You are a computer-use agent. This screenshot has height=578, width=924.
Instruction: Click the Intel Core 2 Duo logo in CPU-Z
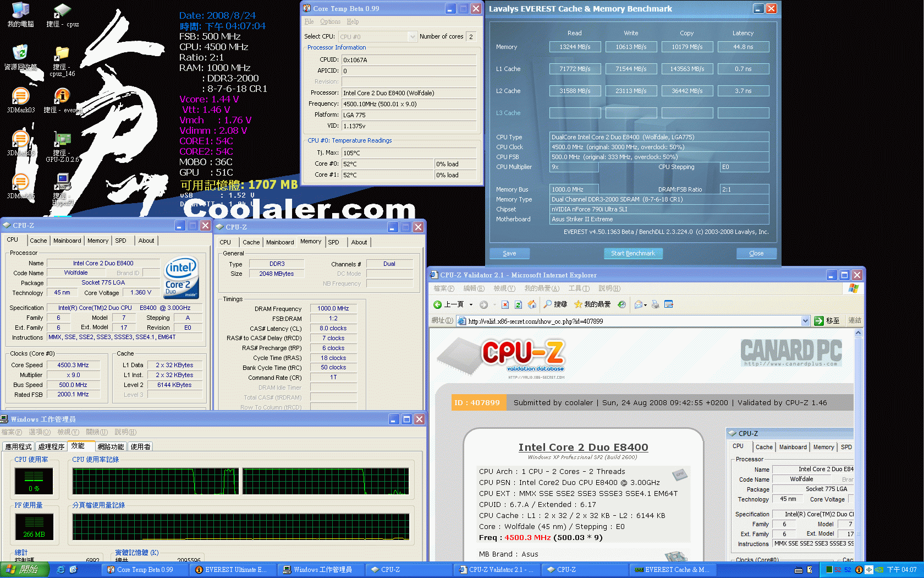pos(182,278)
